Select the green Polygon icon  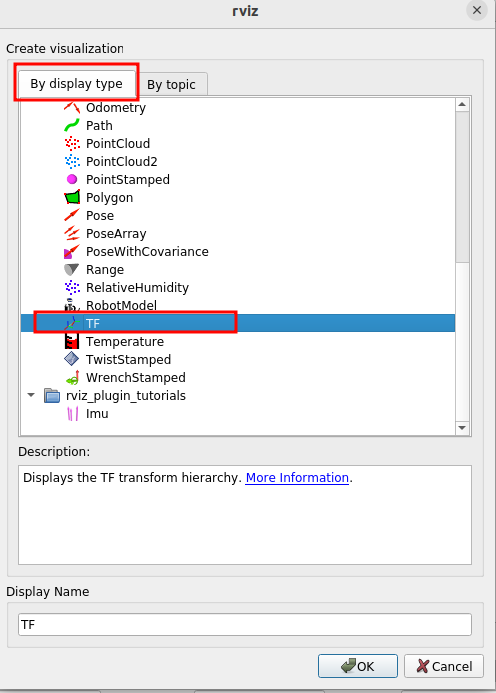coord(72,198)
